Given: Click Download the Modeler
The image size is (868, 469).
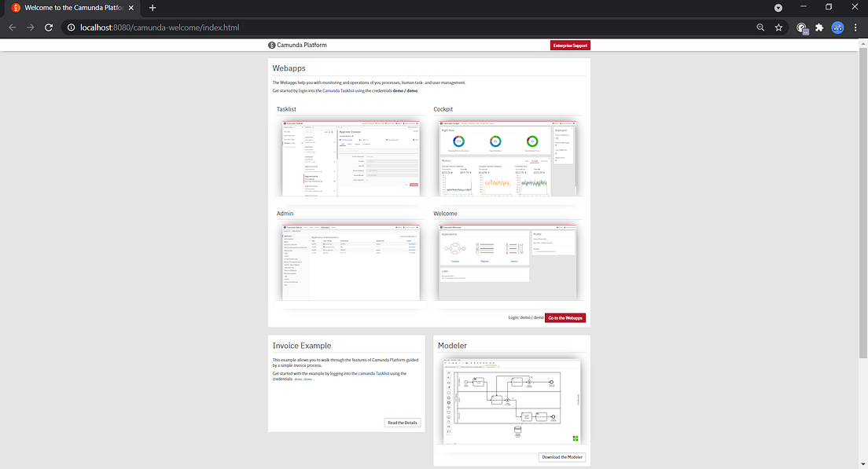Looking at the screenshot, I should coord(561,456).
